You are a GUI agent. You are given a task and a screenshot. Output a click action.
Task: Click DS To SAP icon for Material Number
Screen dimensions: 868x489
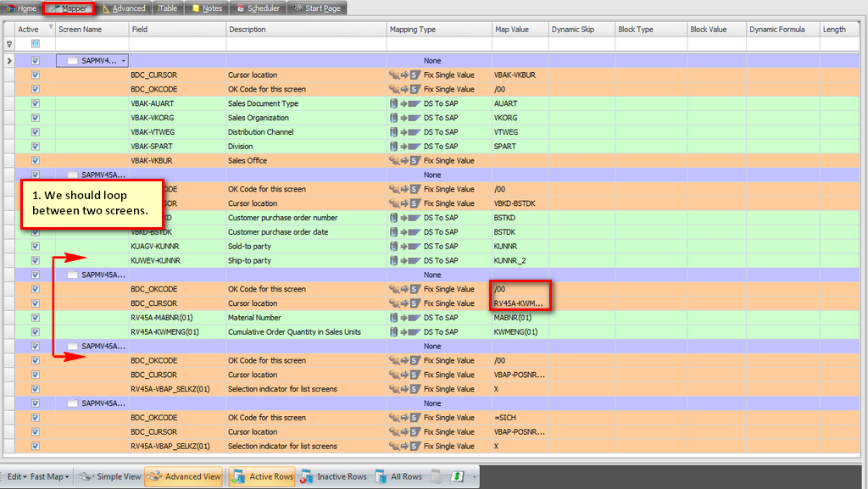tap(404, 318)
